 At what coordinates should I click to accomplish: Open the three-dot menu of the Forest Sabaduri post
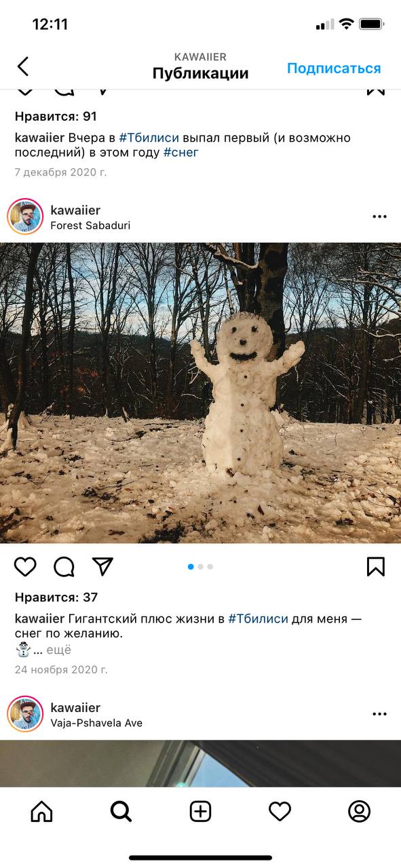[x=379, y=217]
